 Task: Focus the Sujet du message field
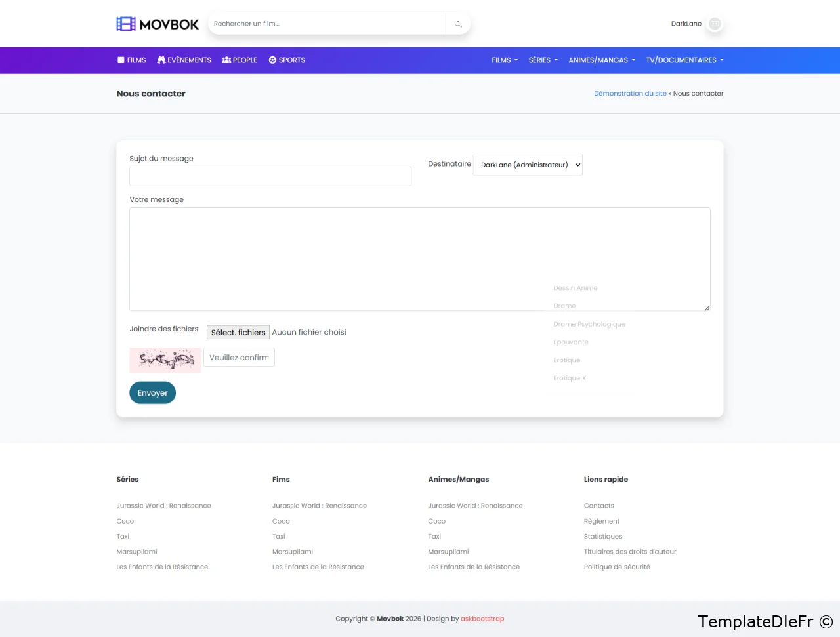[270, 176]
